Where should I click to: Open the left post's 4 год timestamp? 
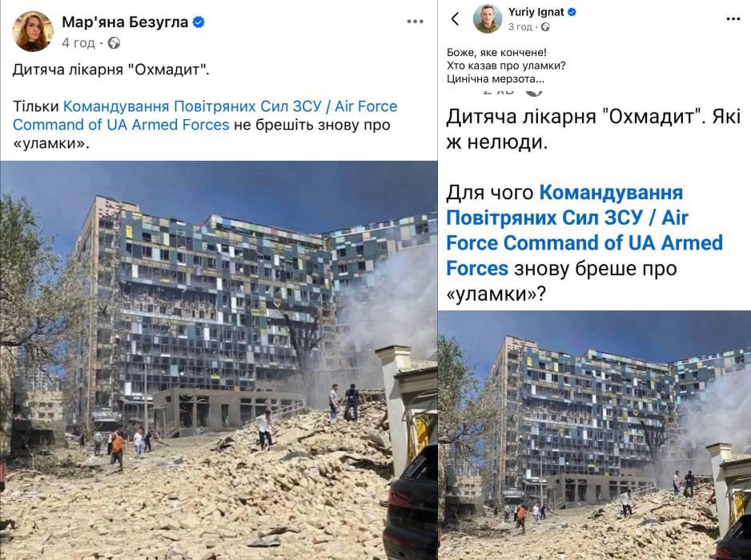tap(78, 43)
